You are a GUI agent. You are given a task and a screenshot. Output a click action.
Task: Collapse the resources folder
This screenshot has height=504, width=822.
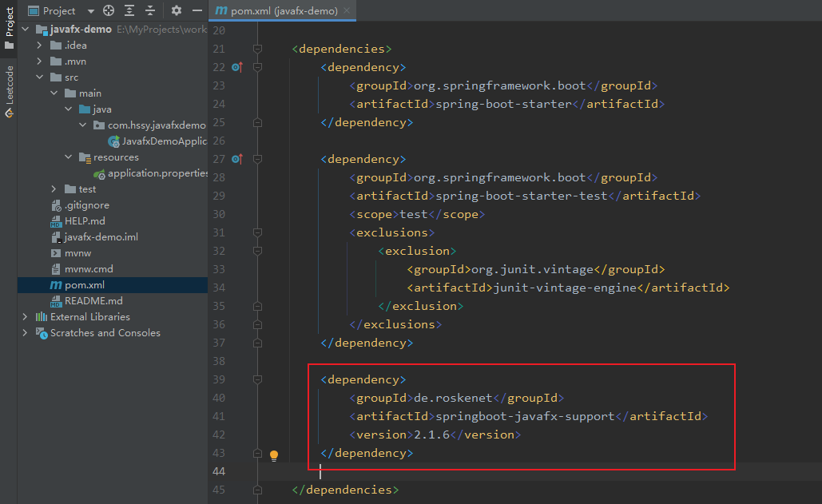69,157
